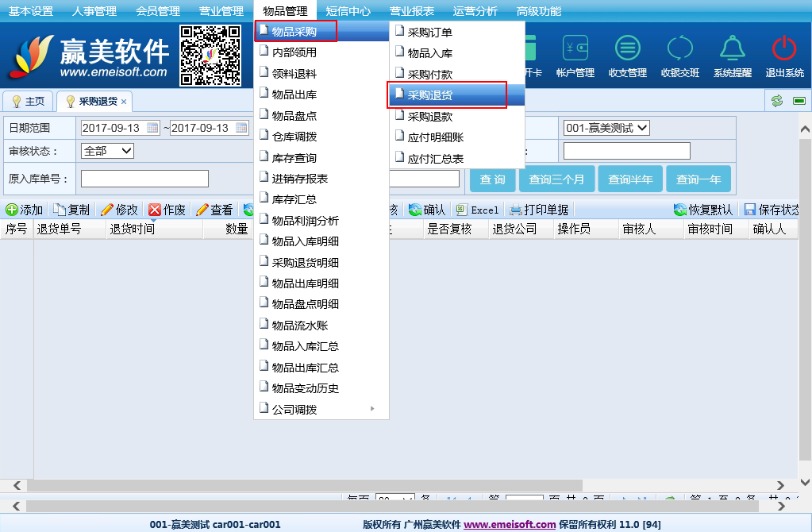Image resolution: width=812 pixels, height=532 pixels.
Task: Click the 系统提醒 bell icon
Action: [732, 50]
